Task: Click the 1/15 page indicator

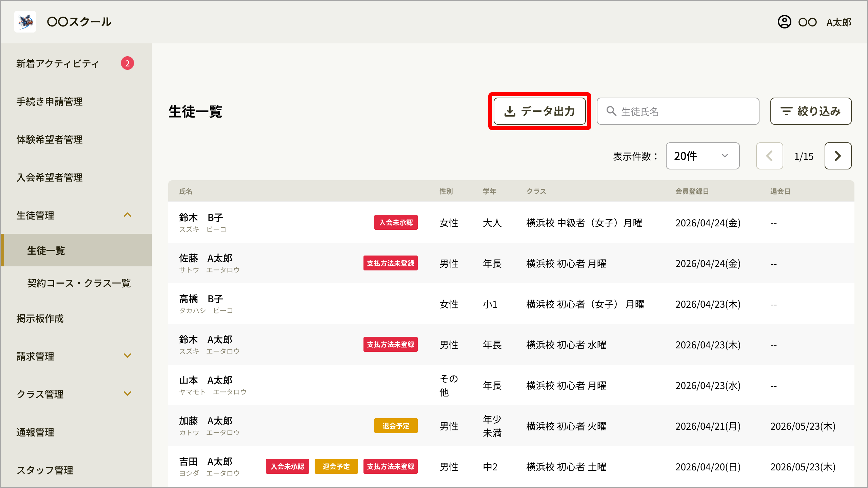Action: tap(804, 156)
